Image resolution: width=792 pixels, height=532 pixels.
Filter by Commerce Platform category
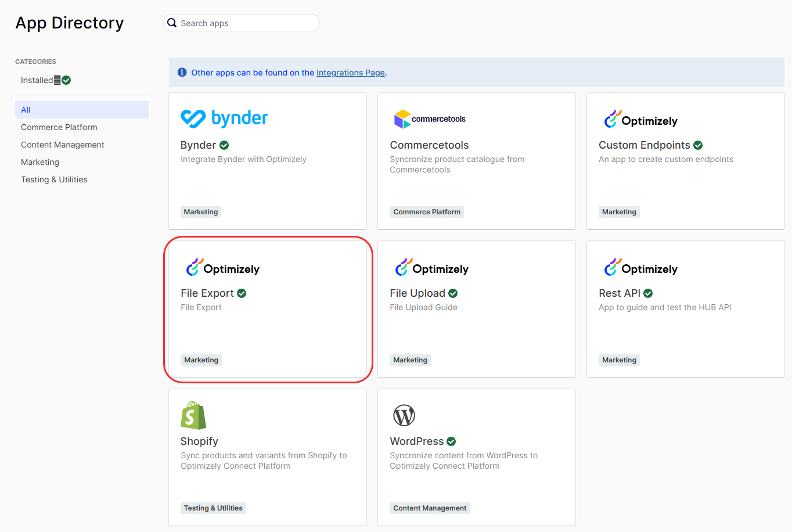click(59, 127)
